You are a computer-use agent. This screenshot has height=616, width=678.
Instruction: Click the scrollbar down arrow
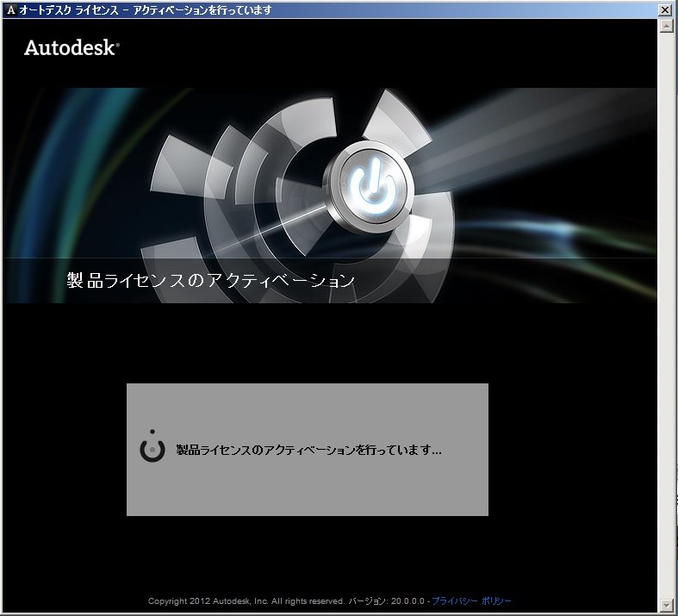[x=666, y=605]
